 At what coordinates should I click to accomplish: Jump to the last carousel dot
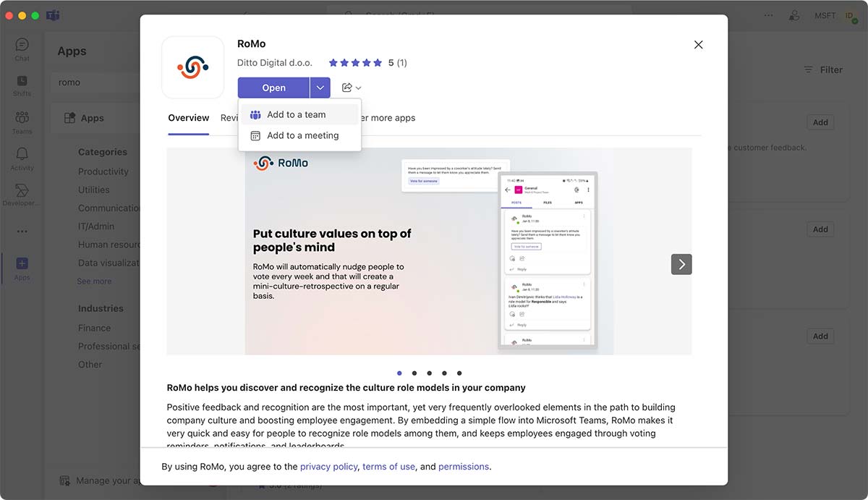[x=459, y=373]
